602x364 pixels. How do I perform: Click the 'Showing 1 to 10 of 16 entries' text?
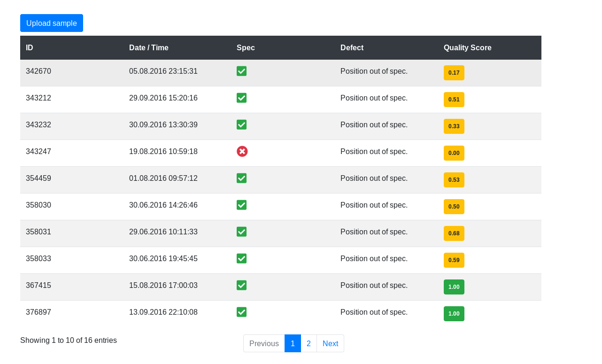[x=69, y=341]
